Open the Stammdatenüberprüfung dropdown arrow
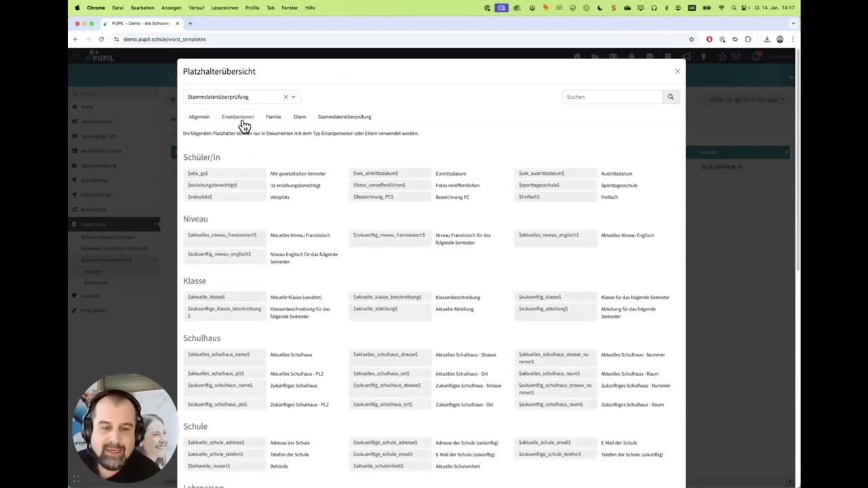The width and height of the screenshot is (868, 488). (x=294, y=97)
